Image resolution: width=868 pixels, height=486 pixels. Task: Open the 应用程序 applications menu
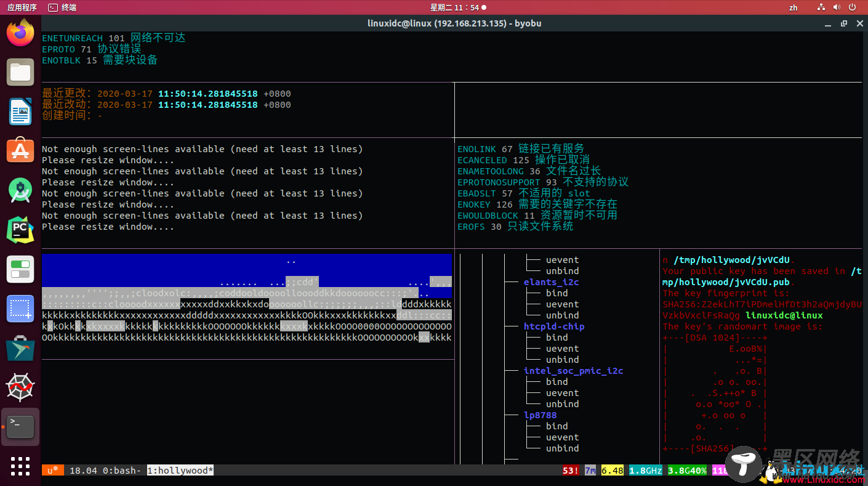coord(22,7)
